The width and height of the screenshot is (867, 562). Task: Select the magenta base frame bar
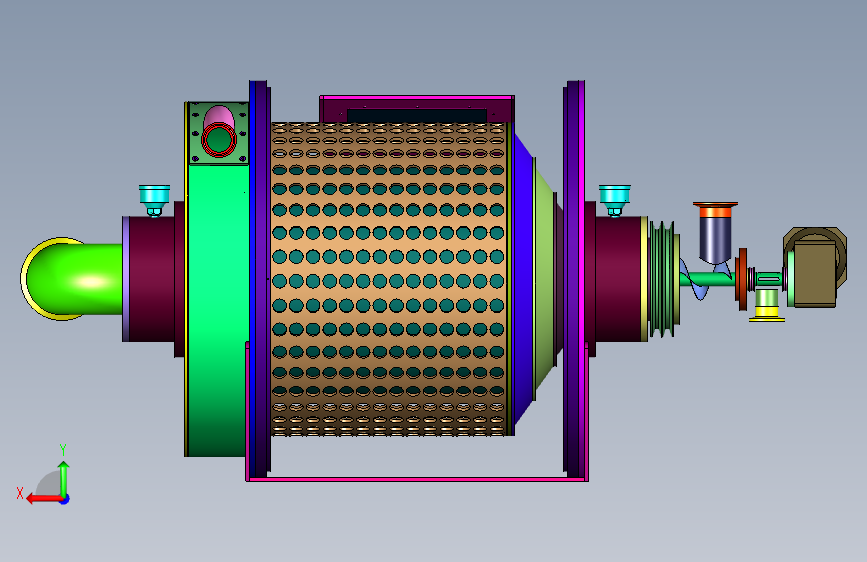pyautogui.click(x=417, y=479)
